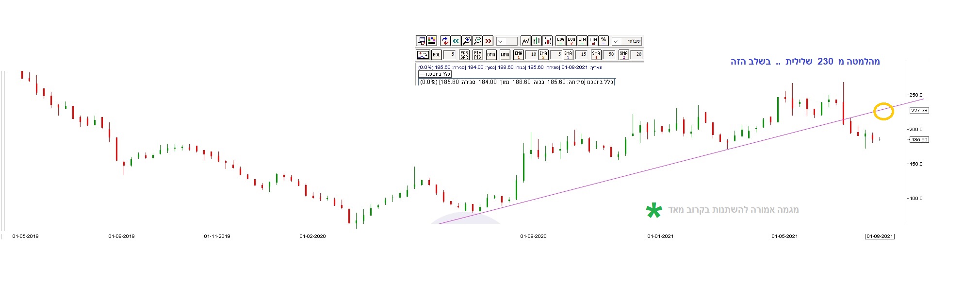Switch to line chart type
980x303 pixels.
click(x=525, y=41)
